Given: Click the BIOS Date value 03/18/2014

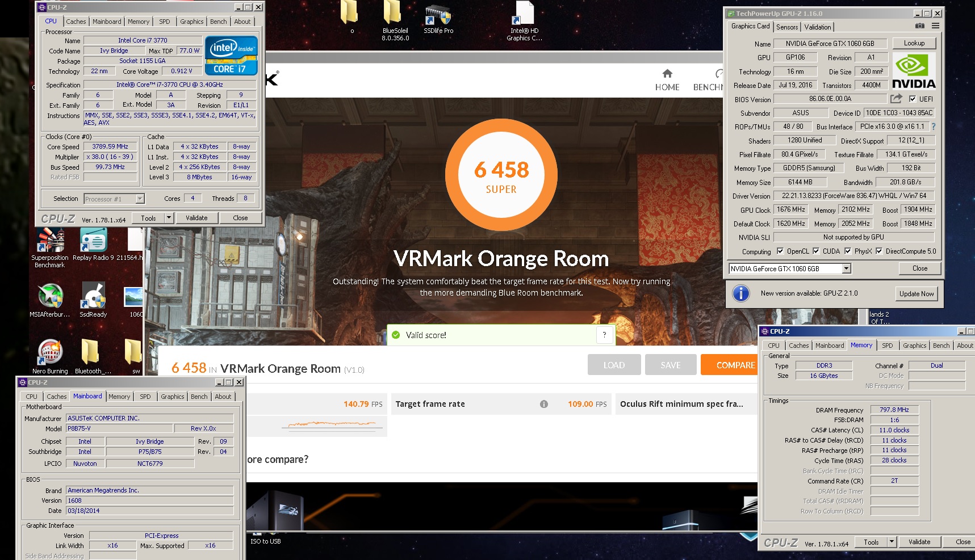Looking at the screenshot, I should point(150,511).
